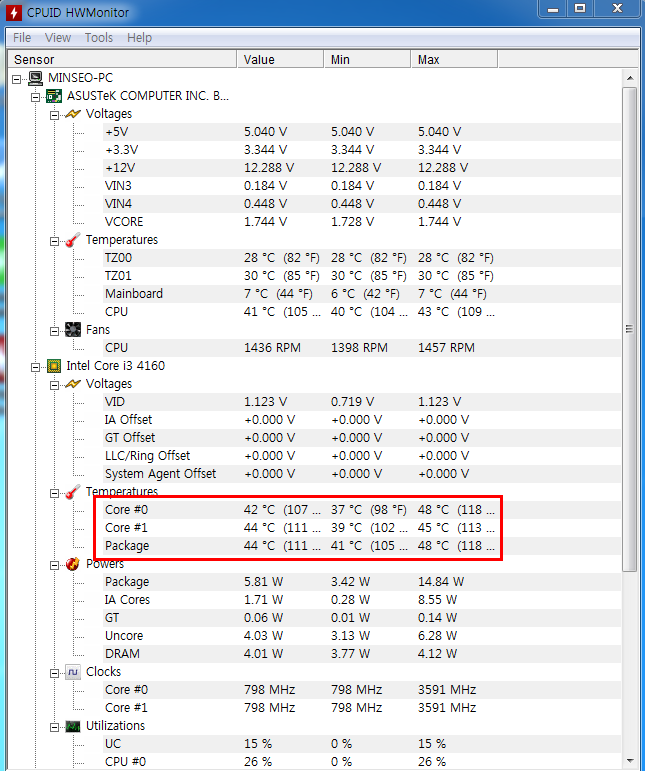Collapse the motherboard Voltages group

point(55,115)
